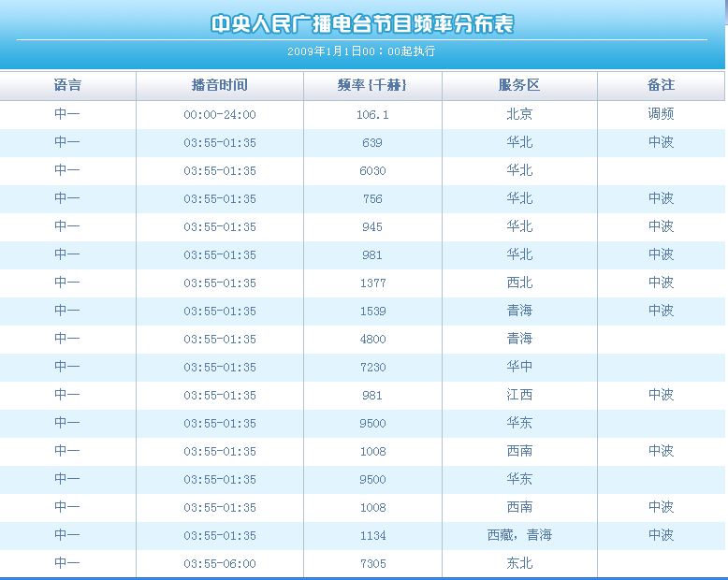This screenshot has height=580, width=728.
Task: Click the 服务区 column header
Action: [519, 85]
